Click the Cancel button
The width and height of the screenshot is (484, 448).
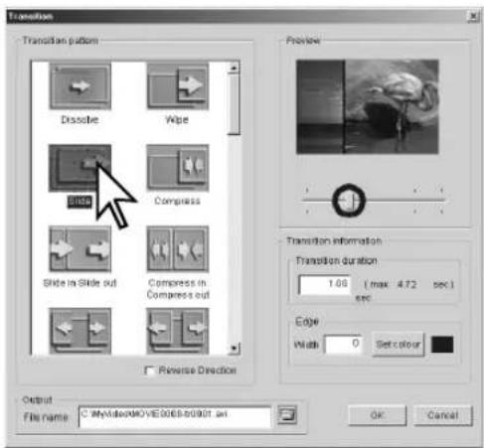442,415
